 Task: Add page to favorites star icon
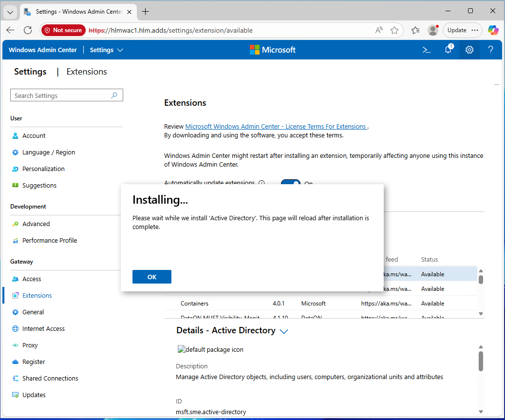click(x=394, y=30)
